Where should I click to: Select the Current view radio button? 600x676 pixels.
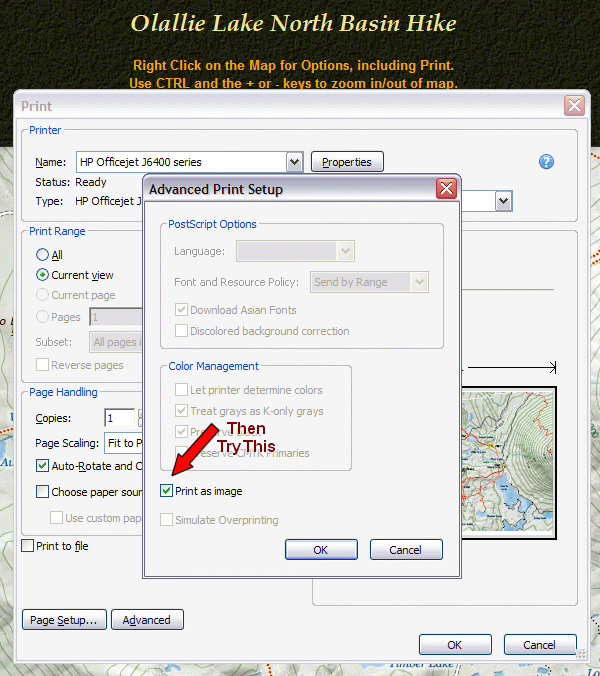pos(43,275)
